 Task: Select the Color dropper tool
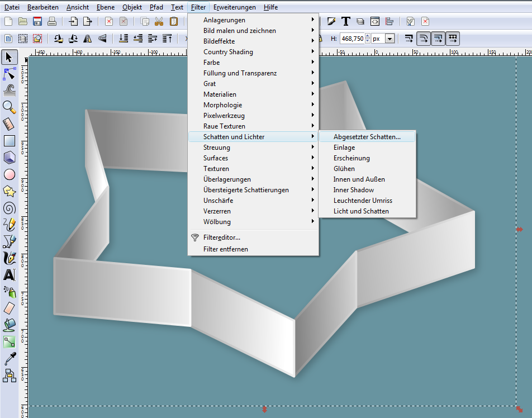point(9,359)
